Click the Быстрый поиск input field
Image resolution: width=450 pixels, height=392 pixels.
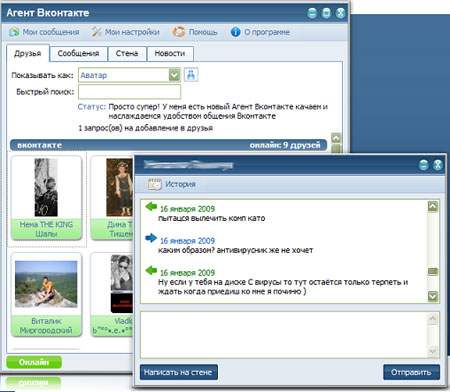pos(129,92)
